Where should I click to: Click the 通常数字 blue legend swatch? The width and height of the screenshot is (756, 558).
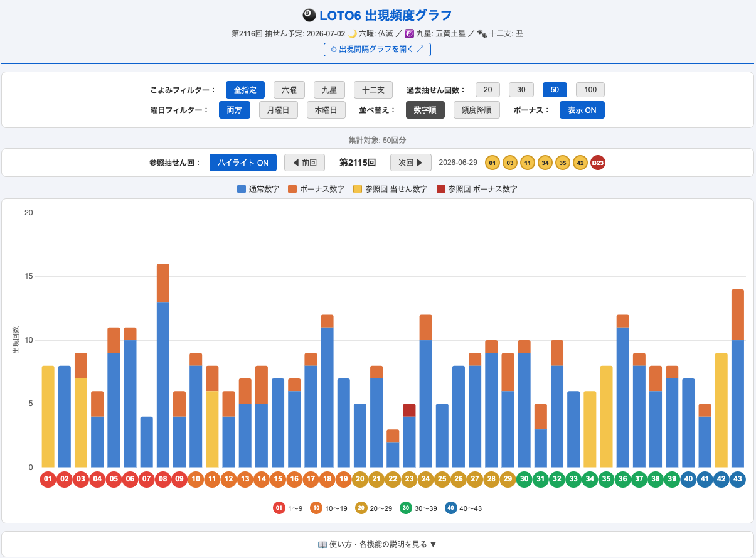(242, 189)
